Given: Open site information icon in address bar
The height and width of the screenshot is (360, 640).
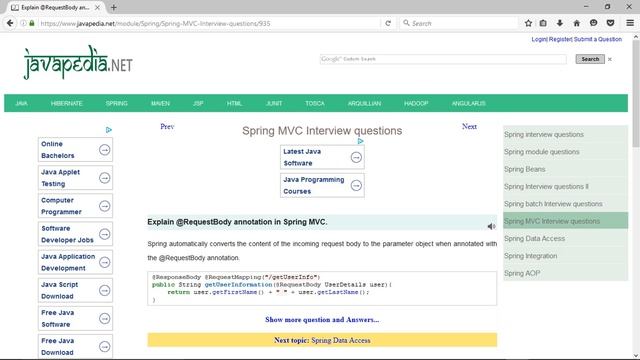Looking at the screenshot, I should [23, 23].
